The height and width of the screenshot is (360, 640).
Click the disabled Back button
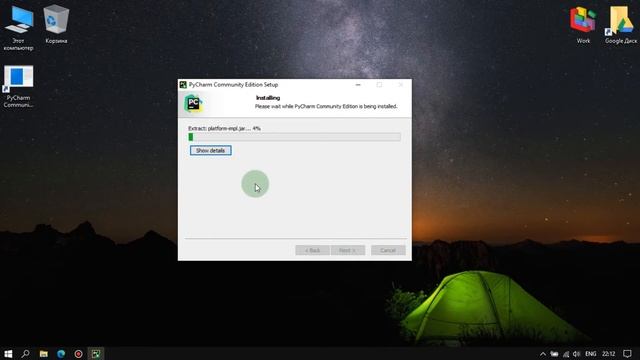coord(312,250)
